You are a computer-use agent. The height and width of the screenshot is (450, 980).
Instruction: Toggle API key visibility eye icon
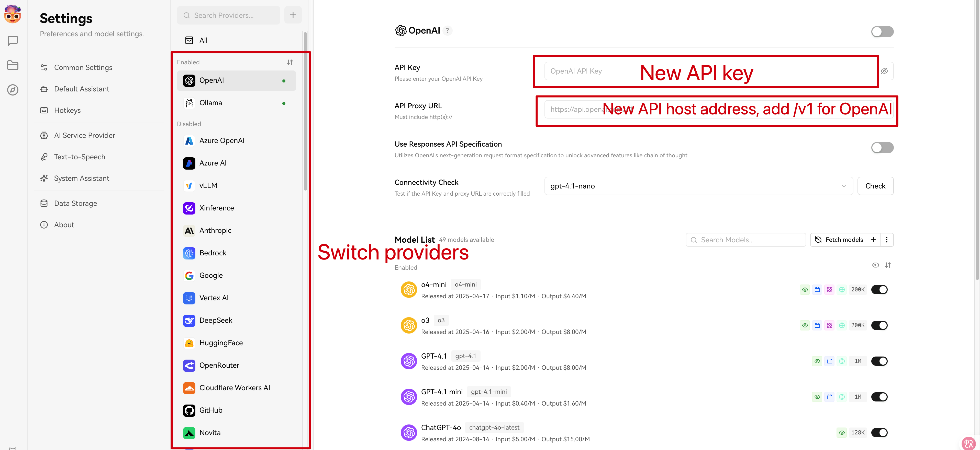pyautogui.click(x=885, y=71)
